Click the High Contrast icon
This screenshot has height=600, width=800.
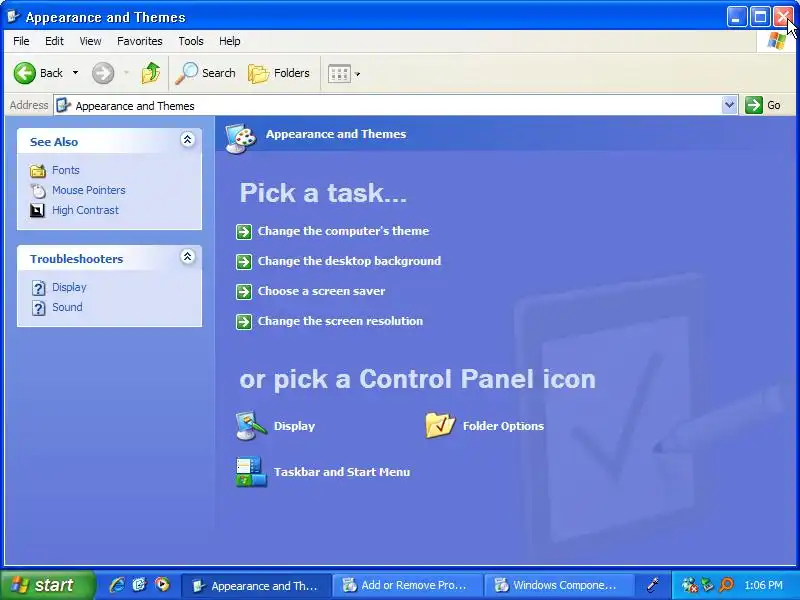[37, 210]
